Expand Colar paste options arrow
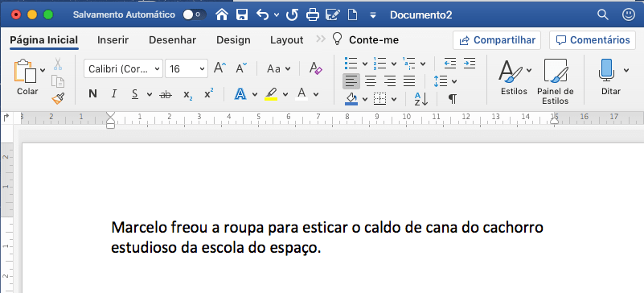 (x=43, y=70)
